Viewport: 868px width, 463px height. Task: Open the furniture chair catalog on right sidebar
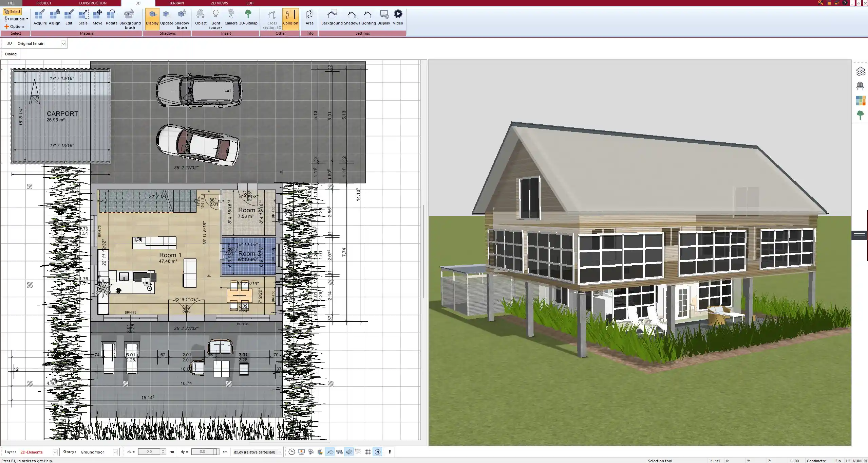(x=860, y=86)
